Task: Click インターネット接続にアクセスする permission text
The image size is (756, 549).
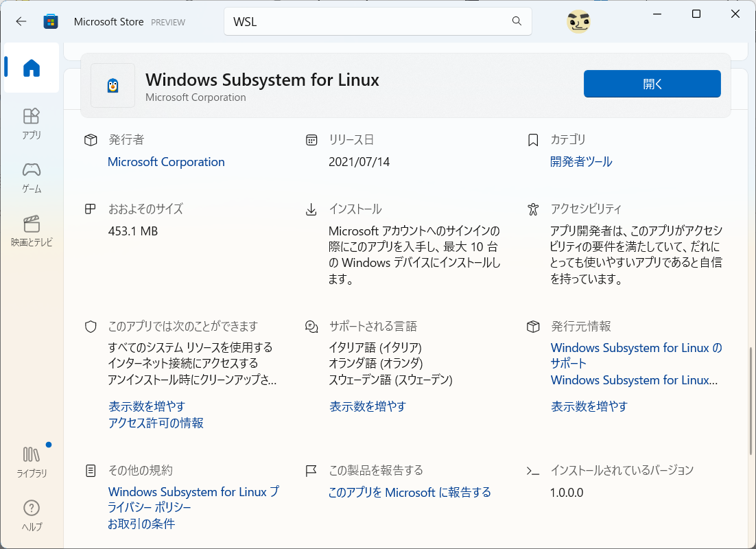Action: tap(183, 363)
